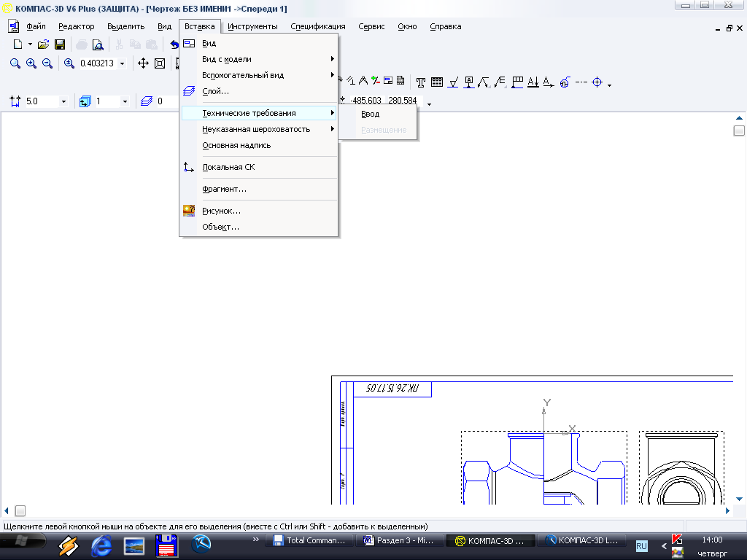Select the leader line tool
Viewport: 747px width, 560px height.
pos(484,82)
